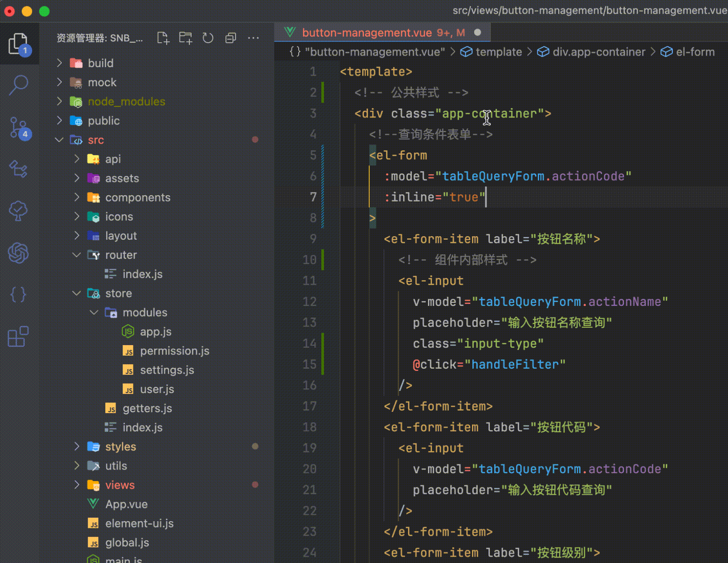
Task: Create a new folder in explorer
Action: tap(186, 38)
